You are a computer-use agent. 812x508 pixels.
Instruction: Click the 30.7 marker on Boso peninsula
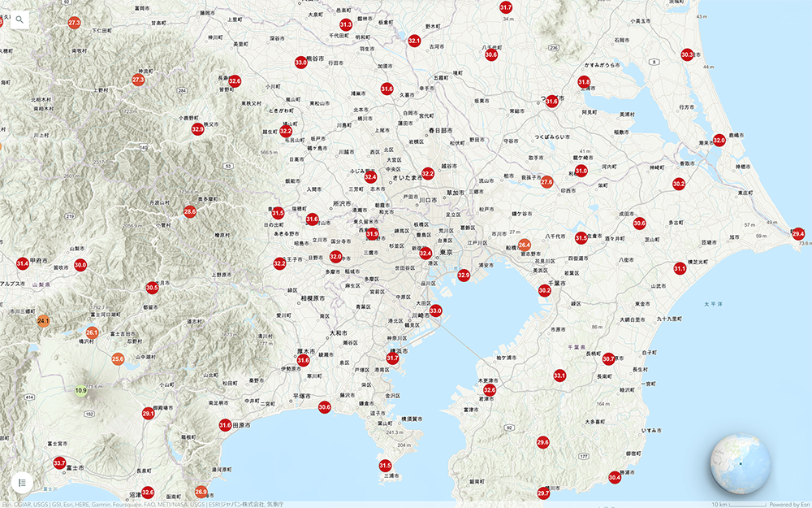(608, 358)
